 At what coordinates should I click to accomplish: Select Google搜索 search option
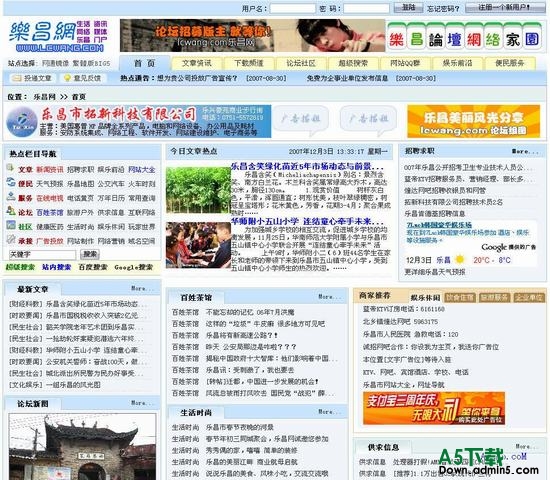(x=134, y=267)
